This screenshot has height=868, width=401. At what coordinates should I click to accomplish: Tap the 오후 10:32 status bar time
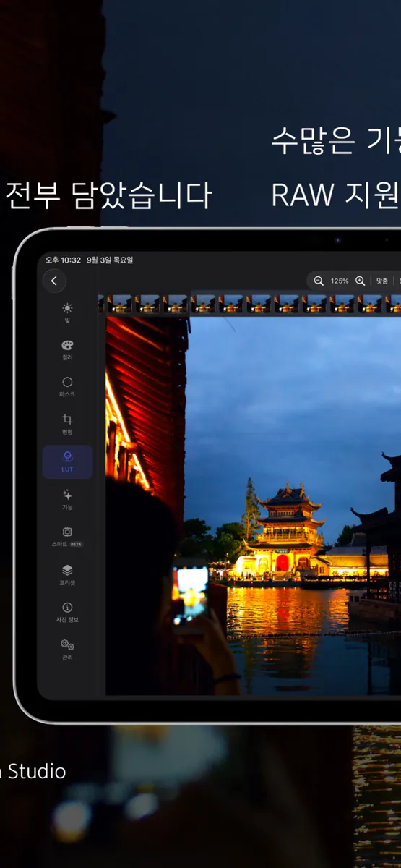click(63, 260)
